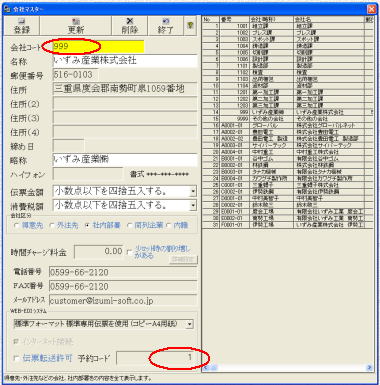
Task: Select list row 8 検査
Action: pos(287,72)
